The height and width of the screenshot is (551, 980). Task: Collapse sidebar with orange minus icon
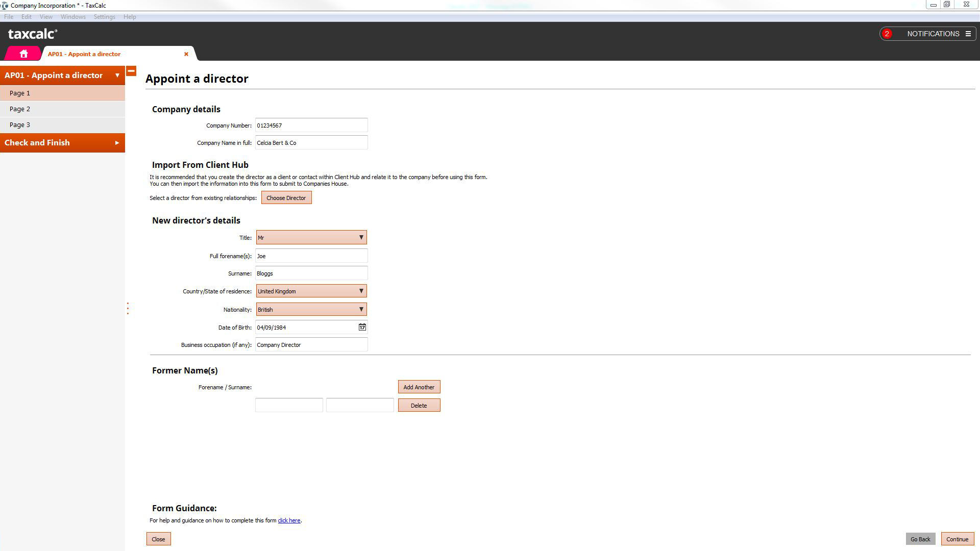click(x=131, y=71)
